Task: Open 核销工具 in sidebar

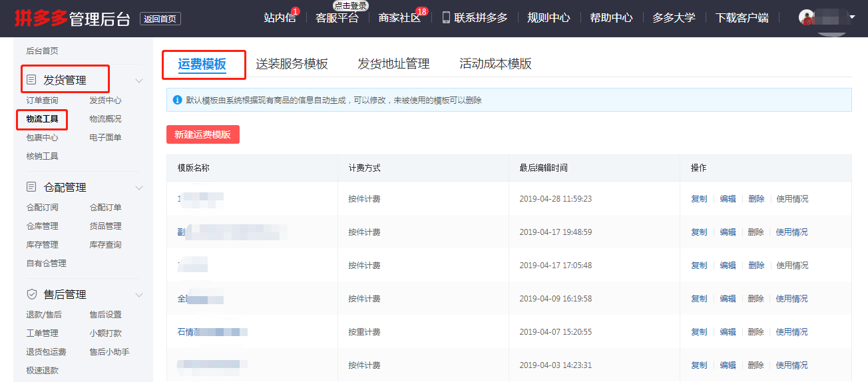Action: coord(42,156)
